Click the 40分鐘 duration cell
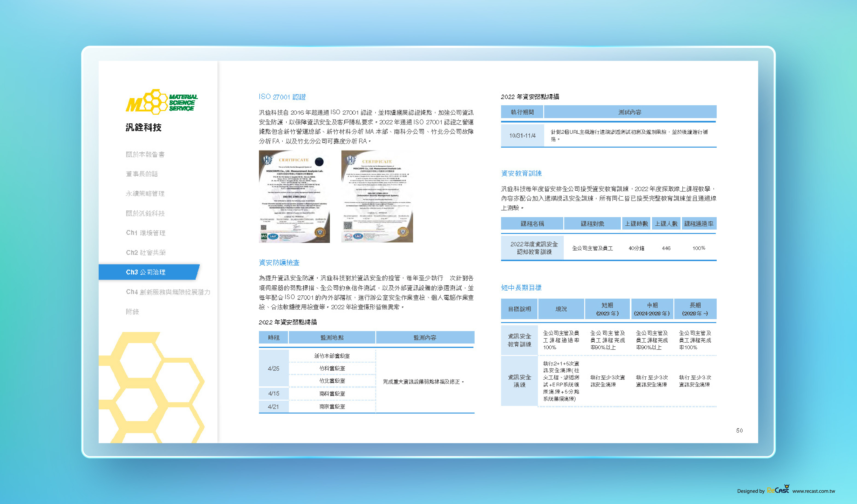Image resolution: width=857 pixels, height=504 pixels. pos(636,248)
